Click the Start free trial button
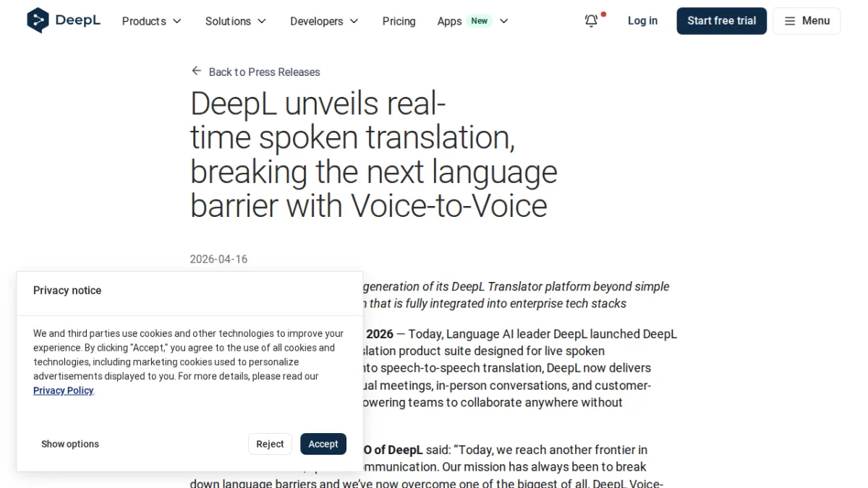 (721, 21)
